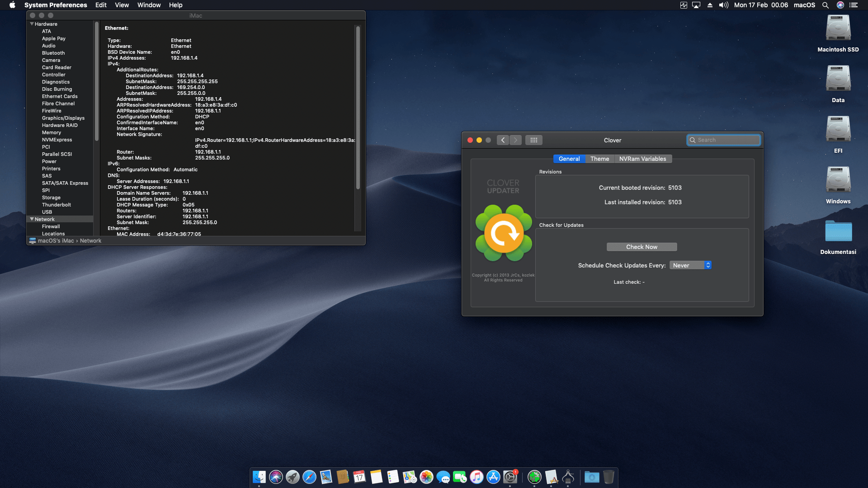Click the Check Now button
This screenshot has height=488, width=868.
click(x=642, y=247)
